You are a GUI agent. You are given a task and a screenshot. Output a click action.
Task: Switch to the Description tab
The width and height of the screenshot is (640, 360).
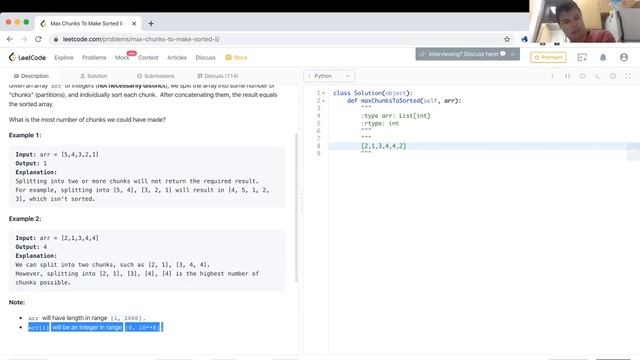(31, 76)
